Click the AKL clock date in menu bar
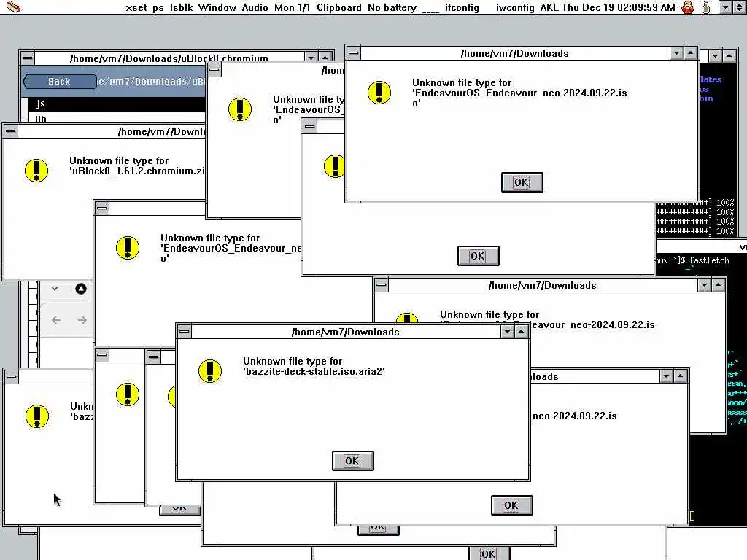 click(x=608, y=7)
